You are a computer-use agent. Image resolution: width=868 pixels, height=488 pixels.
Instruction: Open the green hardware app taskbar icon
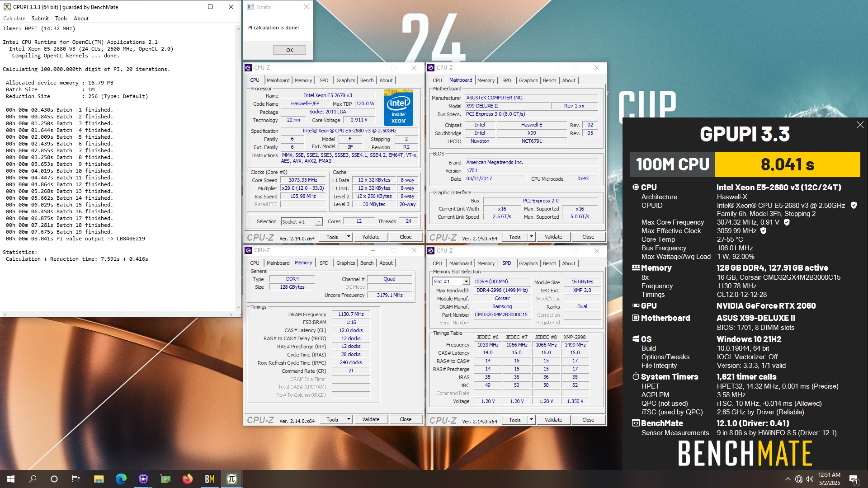[x=165, y=479]
